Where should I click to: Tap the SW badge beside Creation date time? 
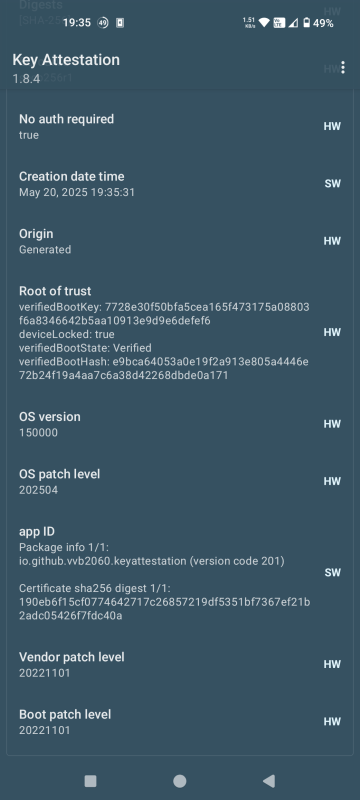332,184
